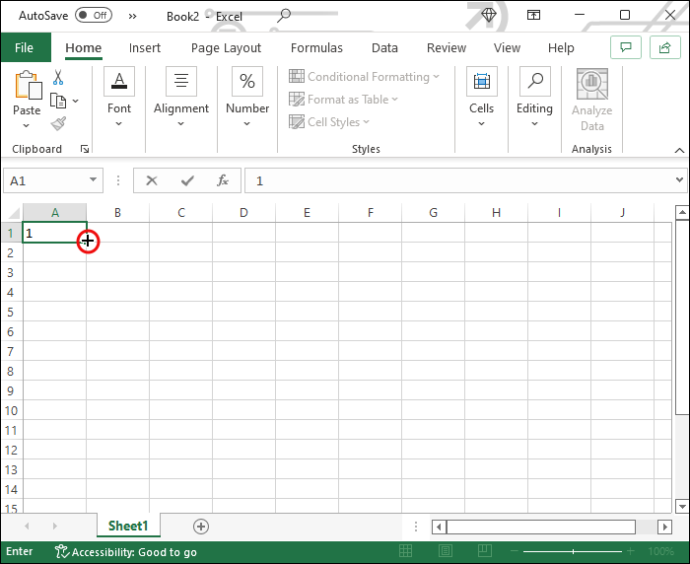Open Conditional Formatting menu
The width and height of the screenshot is (690, 564).
364,77
